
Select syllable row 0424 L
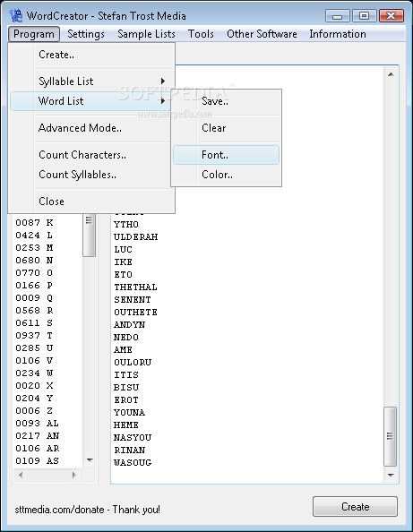click(34, 236)
